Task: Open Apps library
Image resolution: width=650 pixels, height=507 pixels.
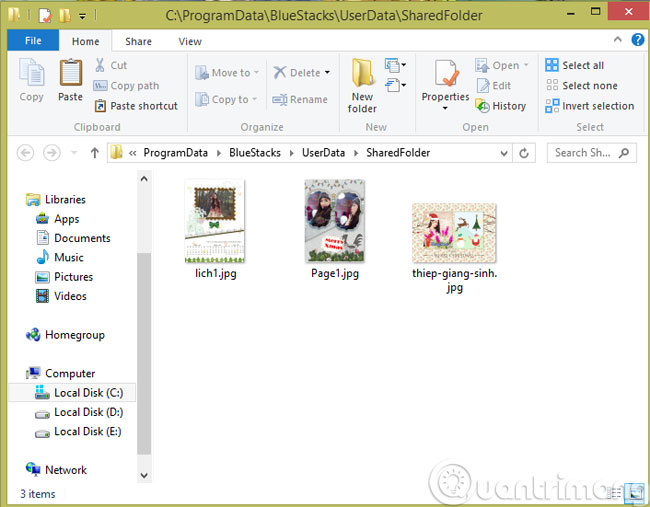Action: (x=58, y=219)
